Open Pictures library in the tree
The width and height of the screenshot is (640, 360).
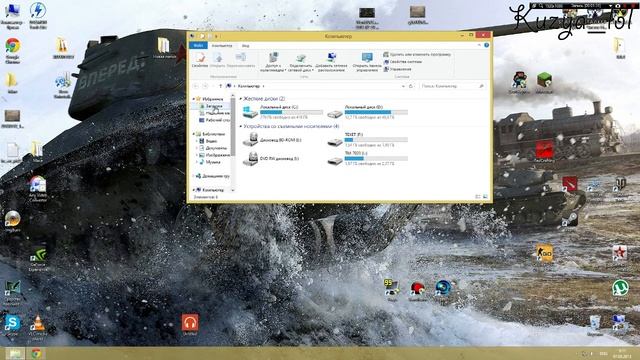[214, 155]
